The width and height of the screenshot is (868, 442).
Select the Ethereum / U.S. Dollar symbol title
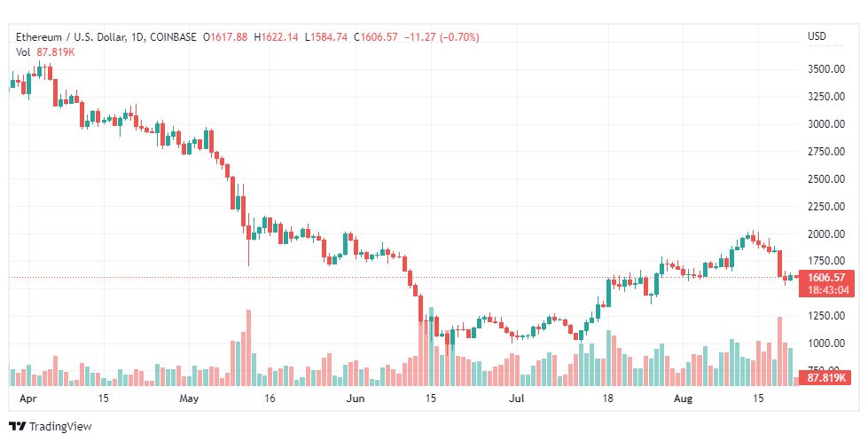coord(71,37)
